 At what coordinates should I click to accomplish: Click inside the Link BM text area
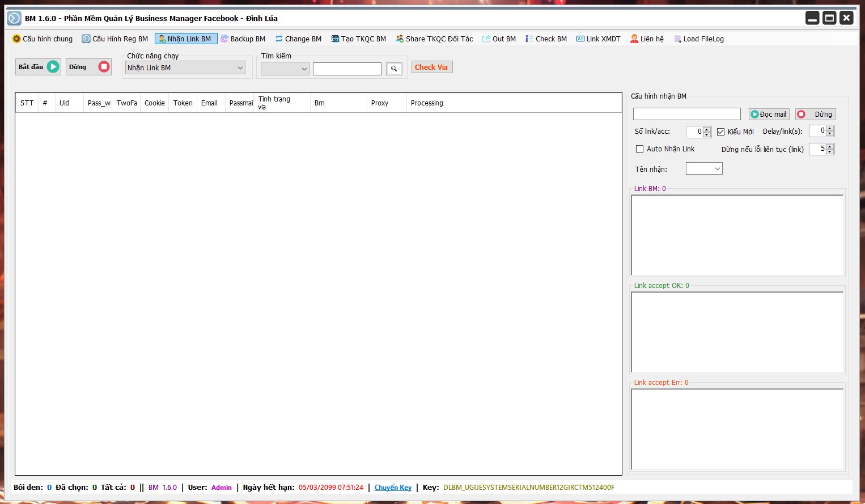737,235
